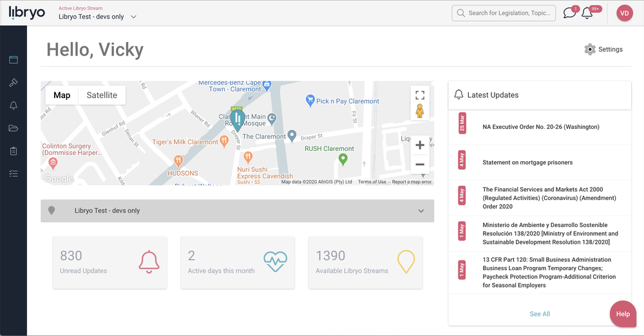This screenshot has height=336, width=644.
Task: Open the gavel legal icon in sidebar
Action: pos(14,83)
